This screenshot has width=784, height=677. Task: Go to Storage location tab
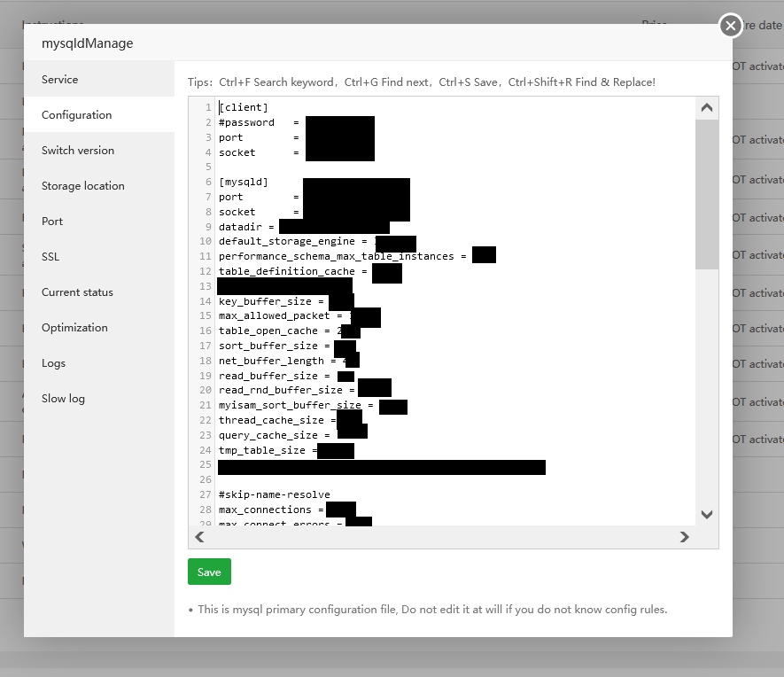tap(99, 185)
